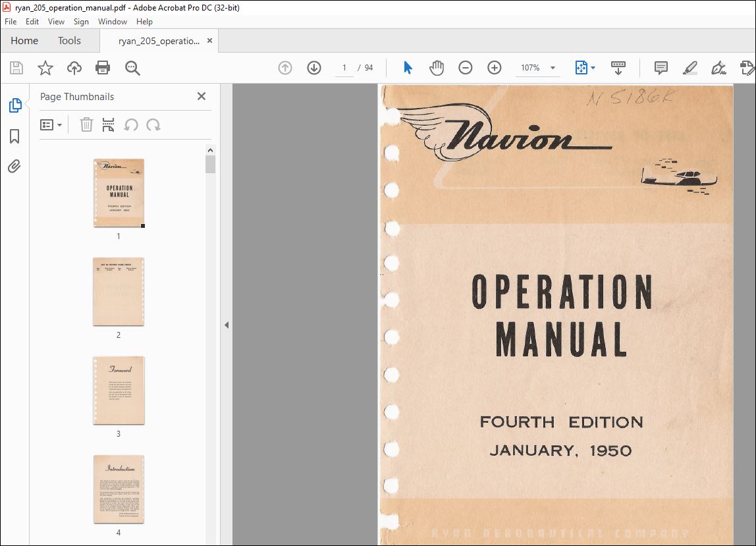Select page 4 Introduction thumbnail
Screen dimensions: 756x546
(119, 489)
